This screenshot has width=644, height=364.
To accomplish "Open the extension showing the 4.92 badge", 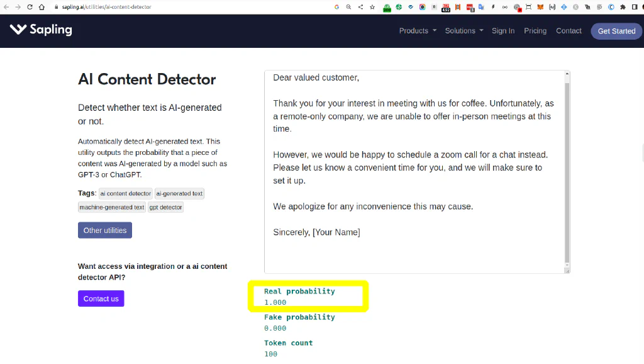I will [446, 8].
